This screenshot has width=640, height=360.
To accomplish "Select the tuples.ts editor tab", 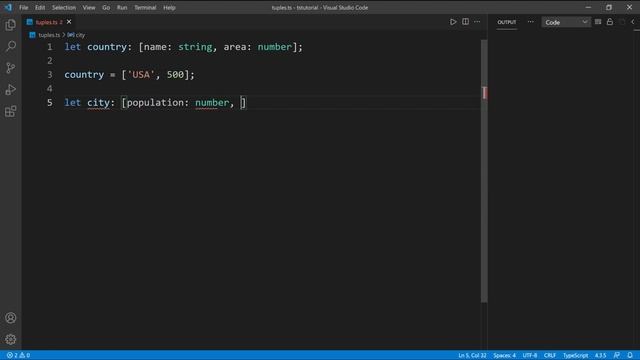I will (x=49, y=22).
